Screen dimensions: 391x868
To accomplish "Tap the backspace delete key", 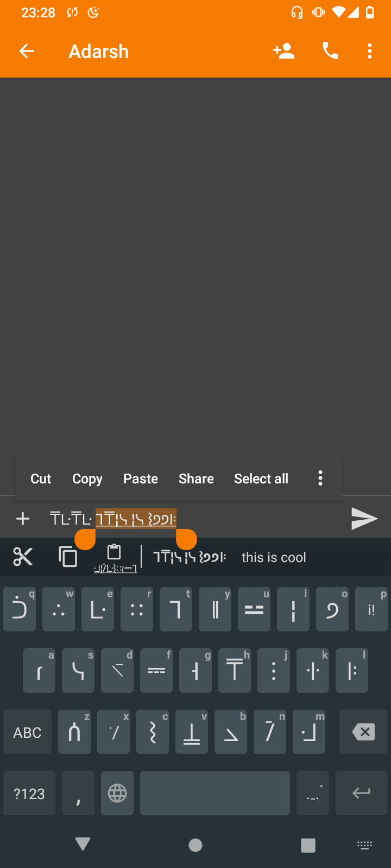I will point(364,732).
